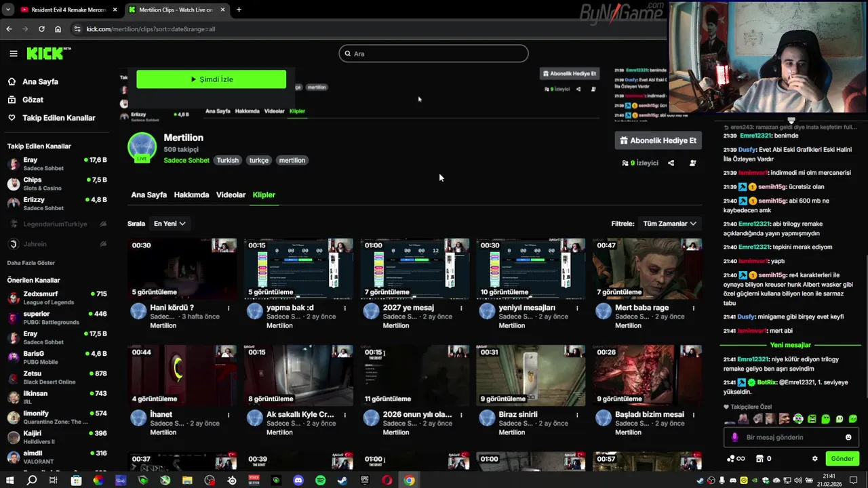Screen dimensions: 868x488
Task: Open emoji picker in chat input
Action: [848, 438]
